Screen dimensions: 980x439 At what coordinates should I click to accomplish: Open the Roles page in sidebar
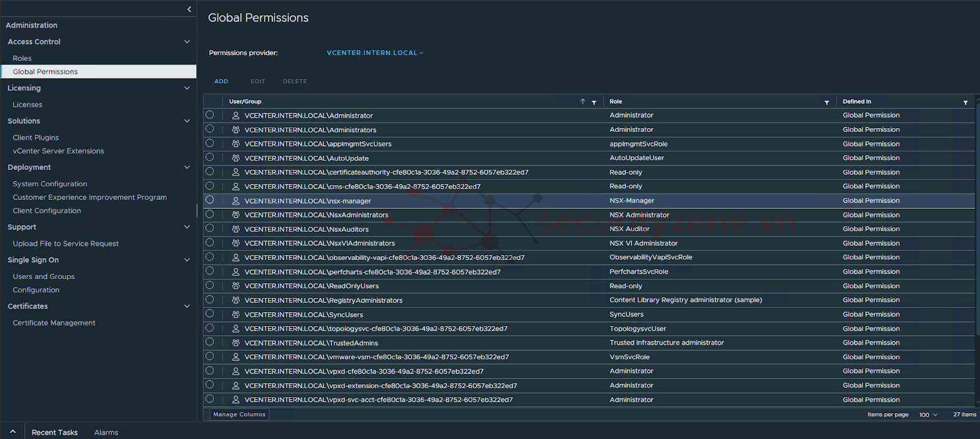click(22, 58)
